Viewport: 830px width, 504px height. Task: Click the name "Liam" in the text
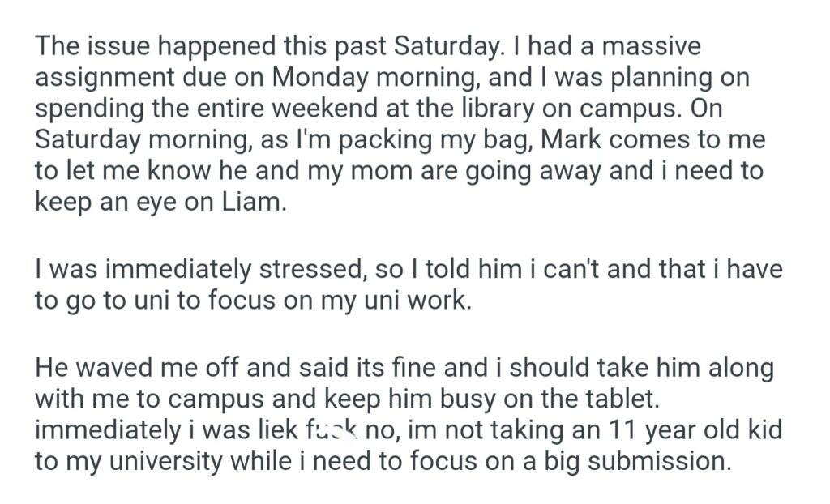[x=253, y=202]
